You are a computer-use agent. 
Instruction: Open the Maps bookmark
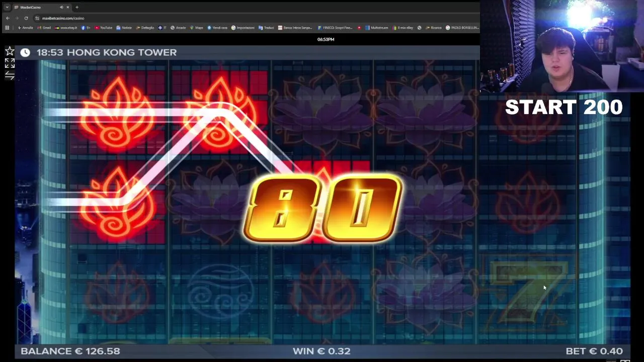pos(197,28)
